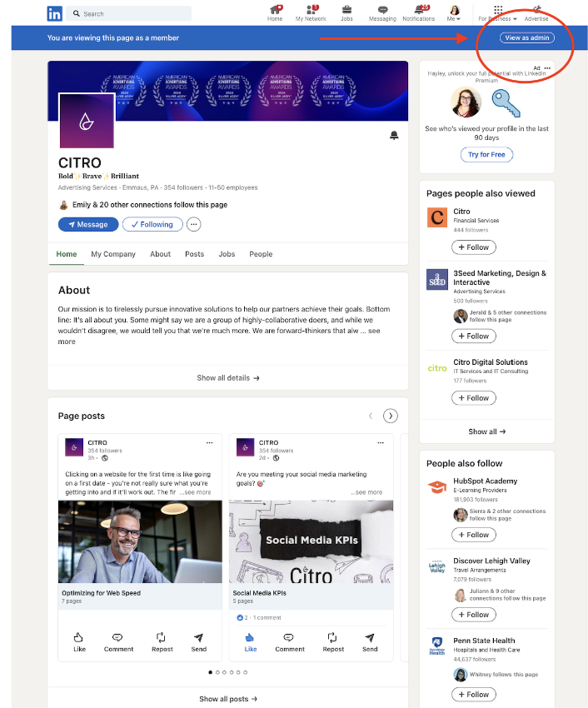This screenshot has width=588, height=708.
Task: Comment on the Optimizing for Web Speed post
Action: [118, 642]
